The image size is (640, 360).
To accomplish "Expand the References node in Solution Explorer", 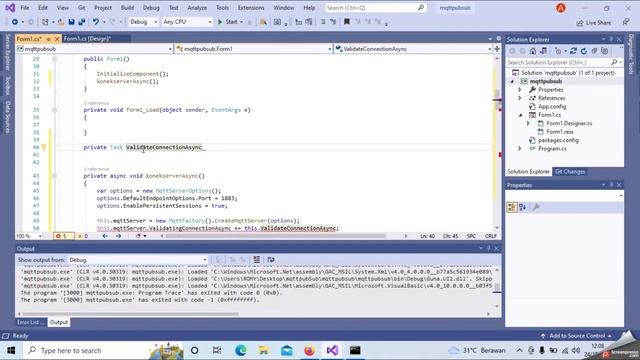I will 520,98.
